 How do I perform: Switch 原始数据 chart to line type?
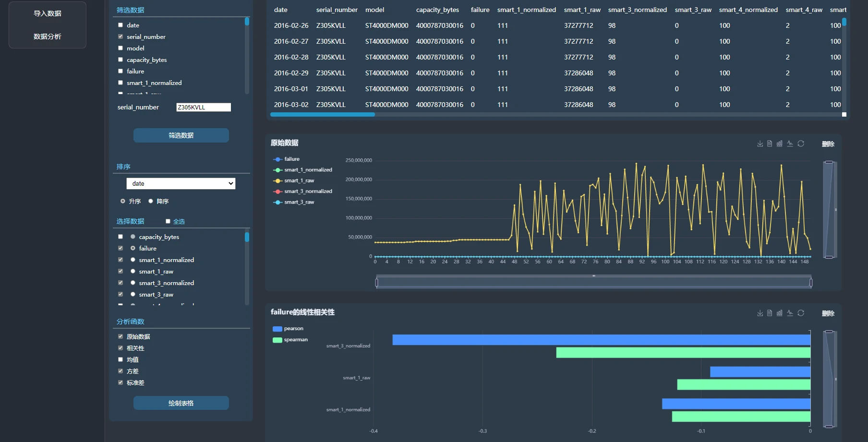[x=790, y=143]
